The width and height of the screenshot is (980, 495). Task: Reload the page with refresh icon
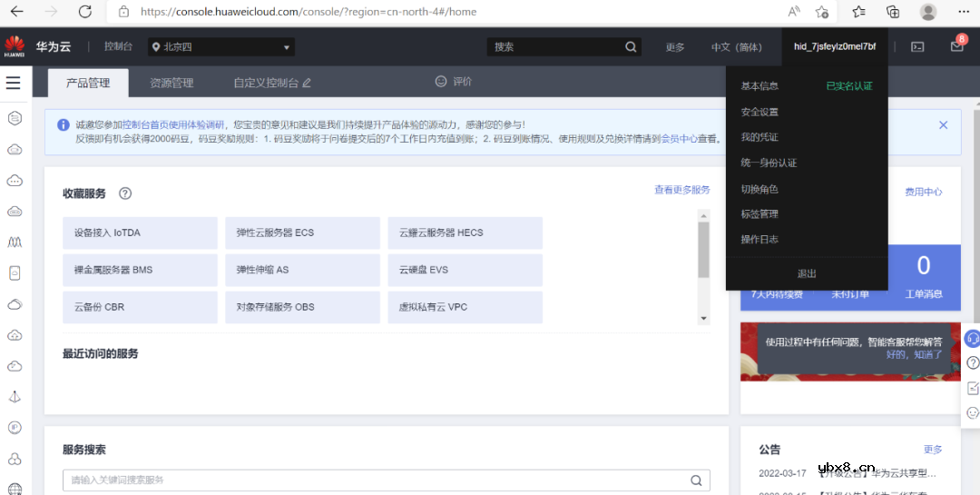coord(85,12)
